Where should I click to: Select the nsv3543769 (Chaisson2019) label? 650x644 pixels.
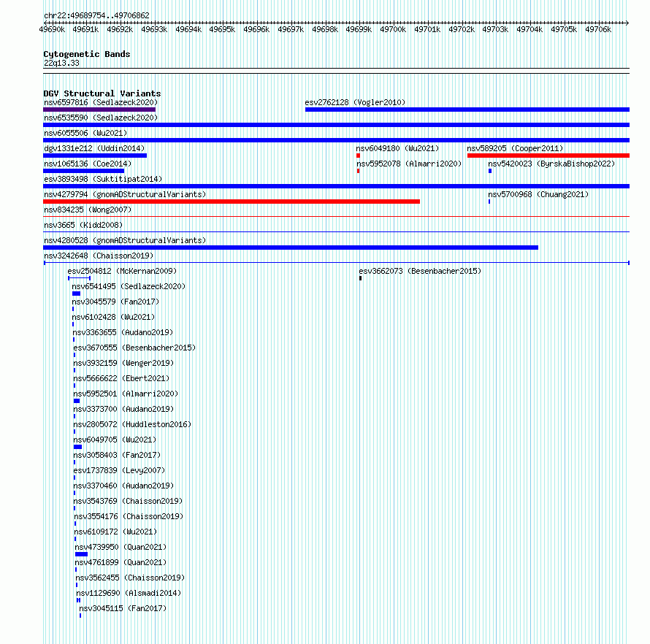tap(128, 501)
